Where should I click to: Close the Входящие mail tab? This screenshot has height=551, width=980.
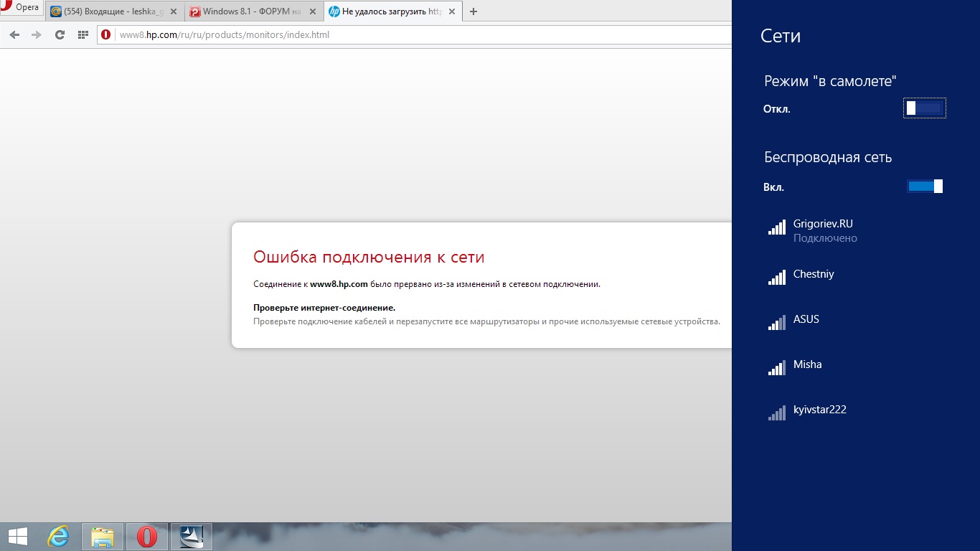(x=173, y=11)
